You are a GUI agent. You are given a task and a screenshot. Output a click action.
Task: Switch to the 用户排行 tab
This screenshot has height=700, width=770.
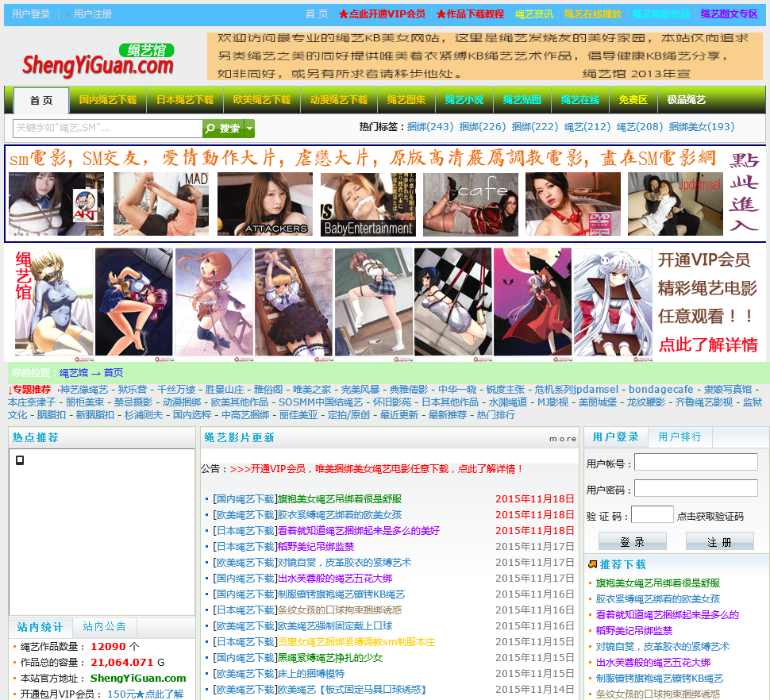[680, 437]
